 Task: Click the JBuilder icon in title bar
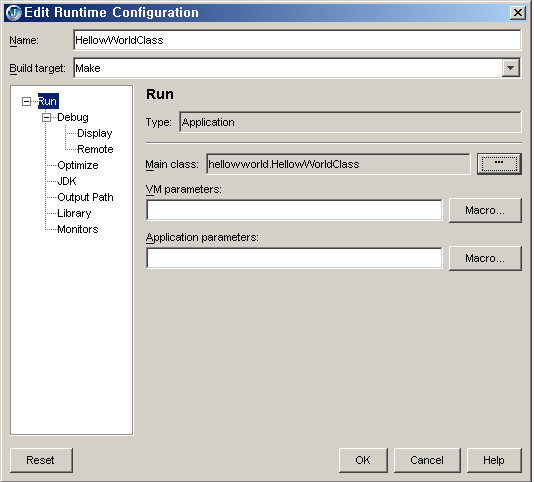pos(13,13)
